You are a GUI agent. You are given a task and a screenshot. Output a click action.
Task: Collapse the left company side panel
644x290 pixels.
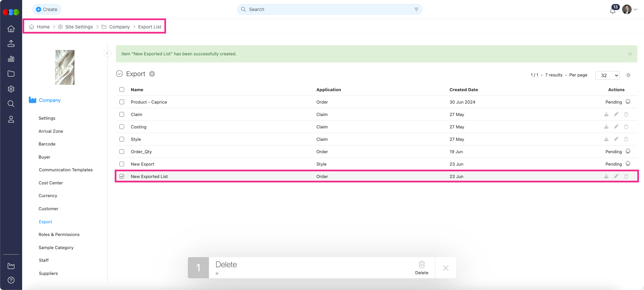107,53
